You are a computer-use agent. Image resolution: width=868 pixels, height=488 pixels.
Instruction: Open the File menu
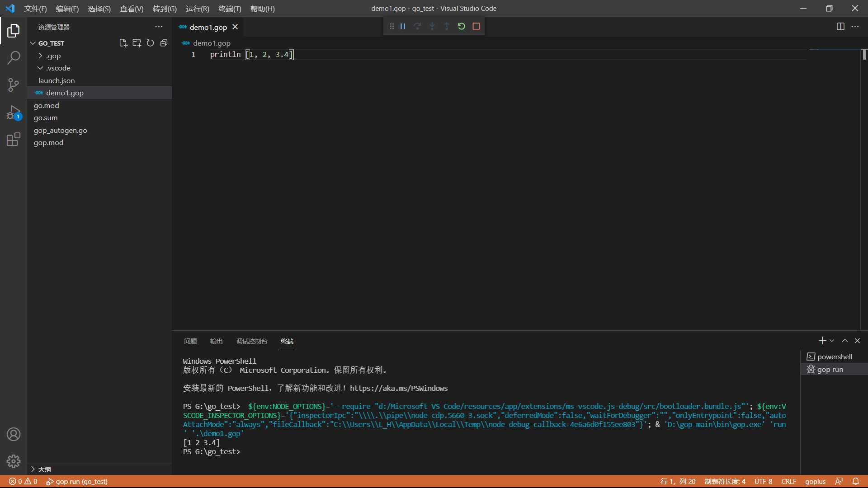click(x=35, y=9)
